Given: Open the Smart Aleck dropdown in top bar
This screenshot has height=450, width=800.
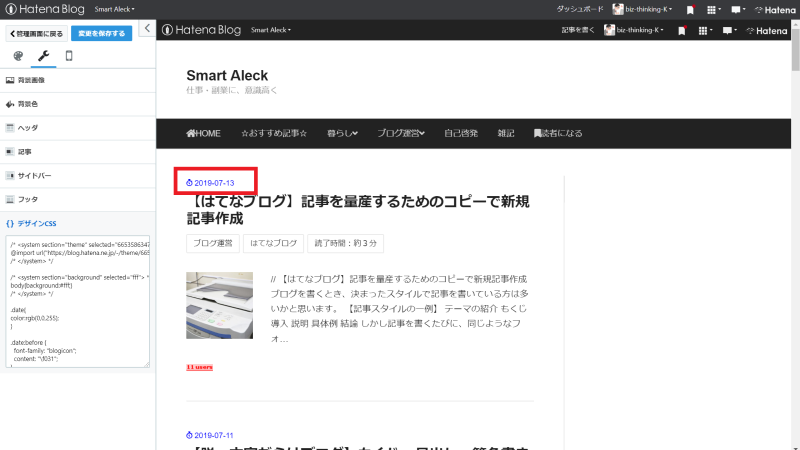Looking at the screenshot, I should coord(114,9).
